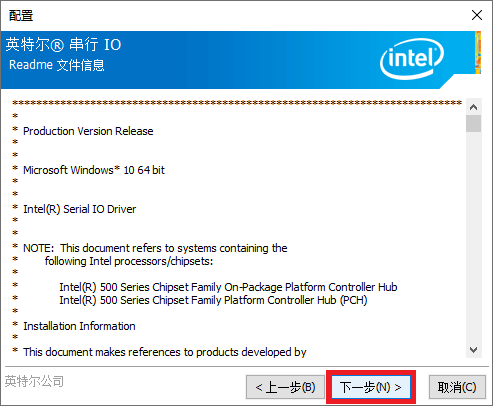Click the chip graphic at the banner's right edge
493x406 pixels.
(478, 52)
